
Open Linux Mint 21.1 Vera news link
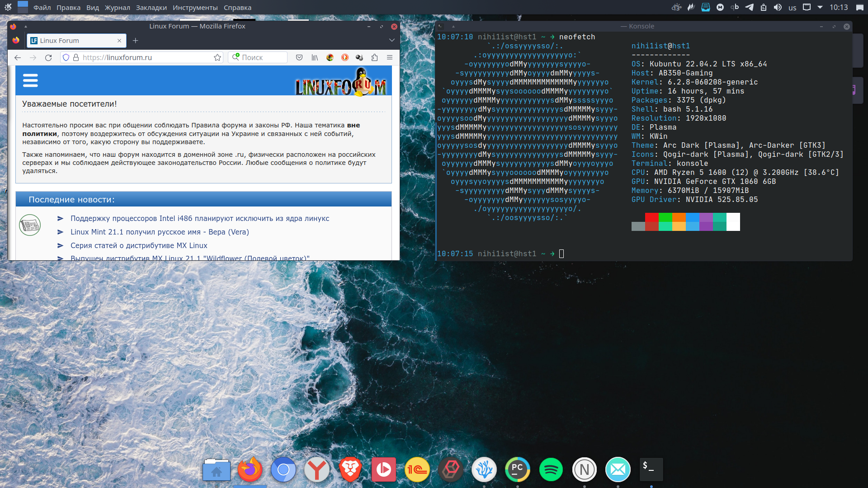tap(160, 232)
